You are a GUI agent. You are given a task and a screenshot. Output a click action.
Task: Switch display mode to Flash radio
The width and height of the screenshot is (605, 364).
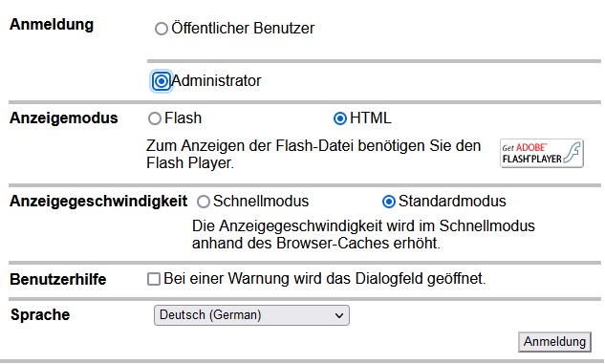pyautogui.click(x=154, y=118)
